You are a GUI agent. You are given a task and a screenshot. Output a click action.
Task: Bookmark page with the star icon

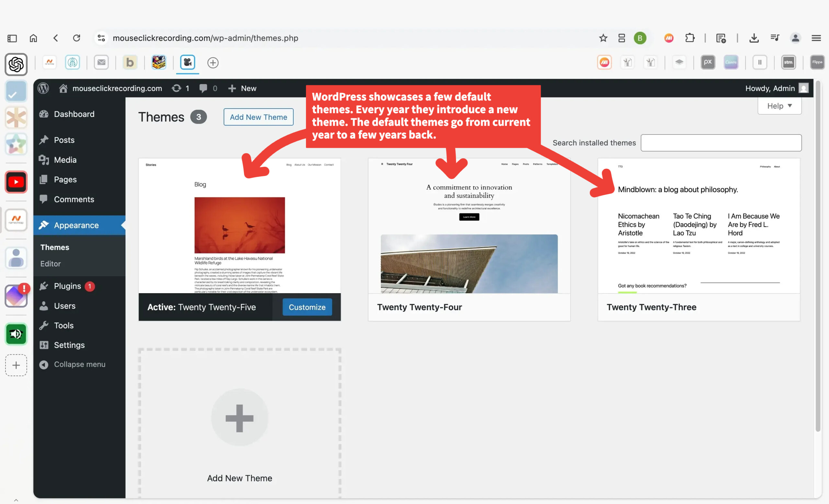pyautogui.click(x=603, y=38)
